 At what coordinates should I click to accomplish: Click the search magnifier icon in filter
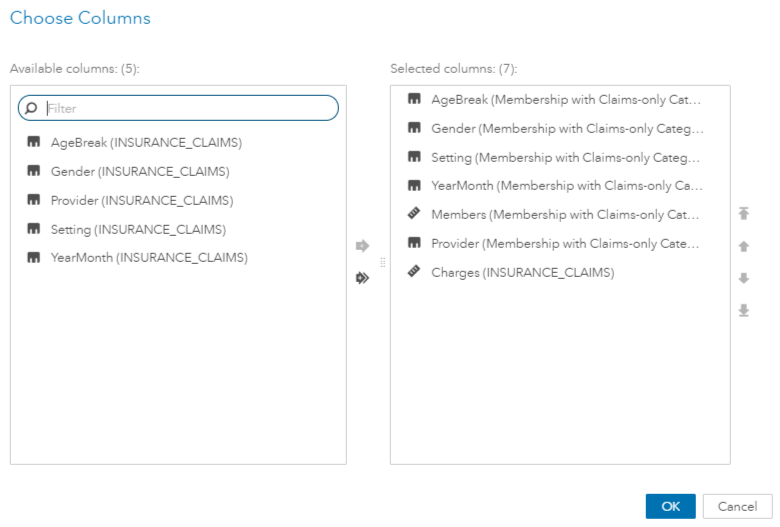pyautogui.click(x=34, y=108)
